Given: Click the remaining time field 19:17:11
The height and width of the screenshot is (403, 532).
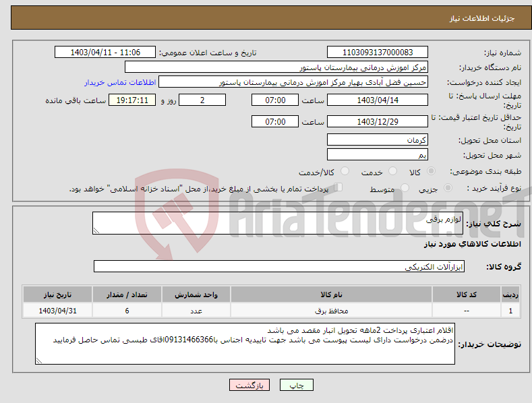Looking at the screenshot, I should coord(132,100).
